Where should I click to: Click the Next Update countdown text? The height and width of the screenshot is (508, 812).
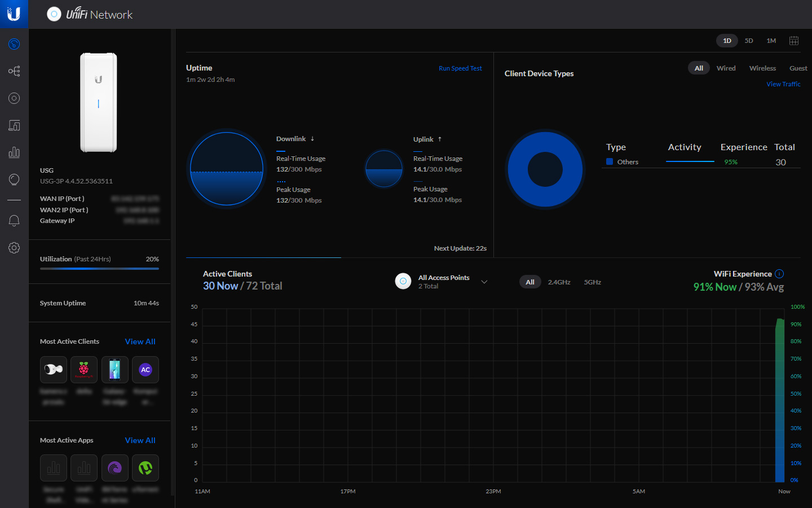click(x=460, y=248)
